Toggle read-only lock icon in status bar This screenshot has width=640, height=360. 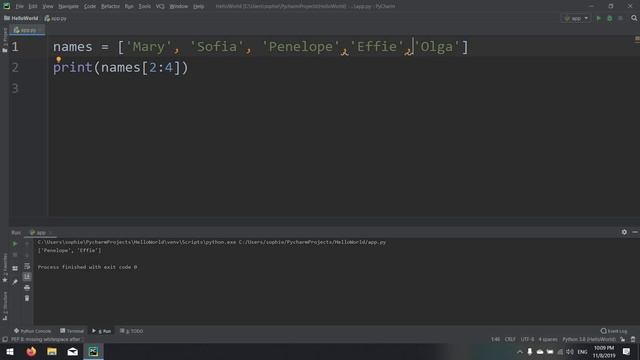[x=622, y=340]
